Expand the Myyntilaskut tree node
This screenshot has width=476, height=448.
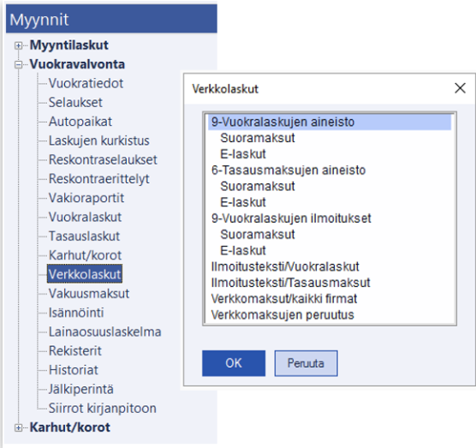pos(18,46)
